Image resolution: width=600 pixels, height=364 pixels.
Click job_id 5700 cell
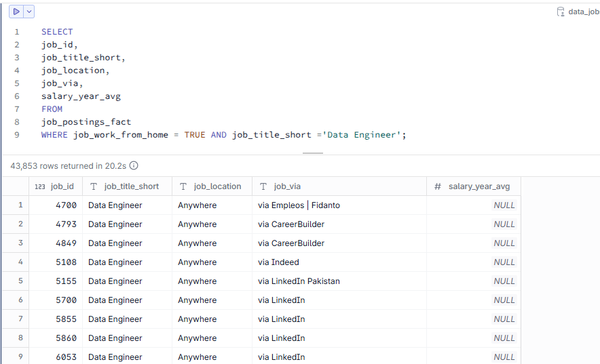pyautogui.click(x=56, y=300)
